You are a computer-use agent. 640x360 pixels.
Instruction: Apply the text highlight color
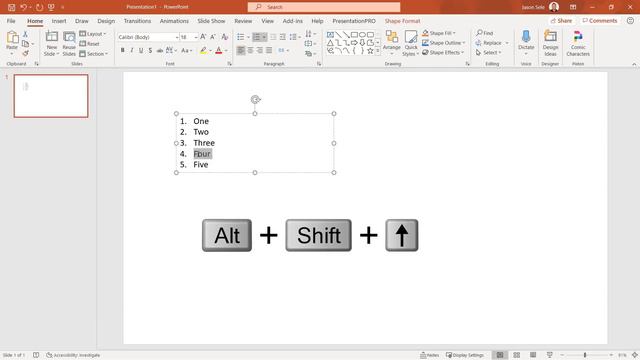[x=203, y=50]
